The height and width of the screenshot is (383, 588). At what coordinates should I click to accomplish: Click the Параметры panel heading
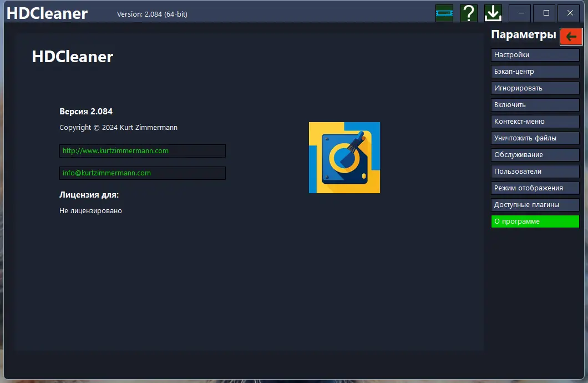524,35
